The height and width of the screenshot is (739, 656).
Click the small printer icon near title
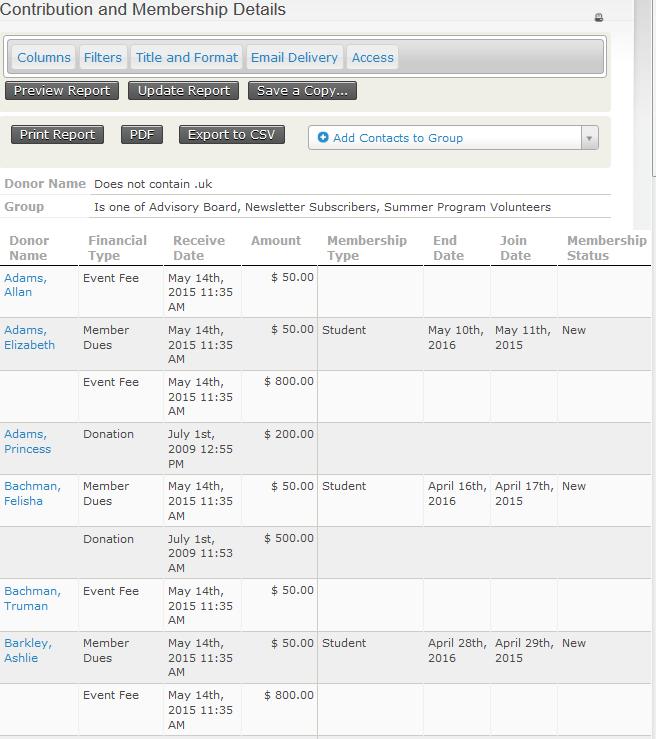[599, 18]
